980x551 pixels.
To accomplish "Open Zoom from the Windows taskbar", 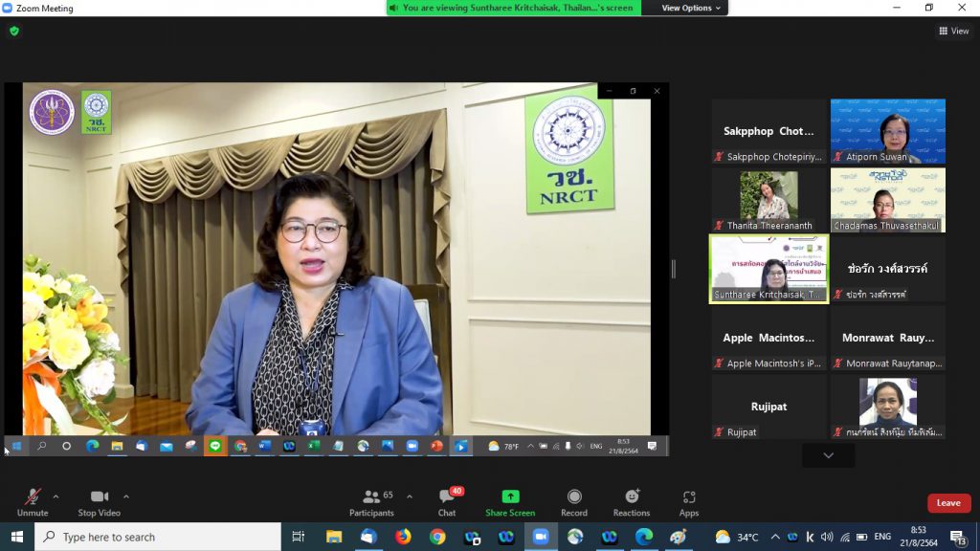I will coord(541,537).
